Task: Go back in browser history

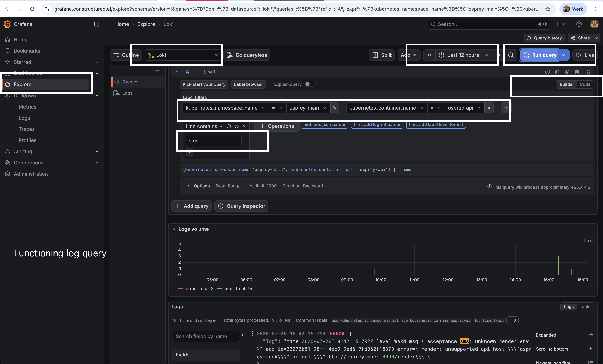Action: click(7, 9)
